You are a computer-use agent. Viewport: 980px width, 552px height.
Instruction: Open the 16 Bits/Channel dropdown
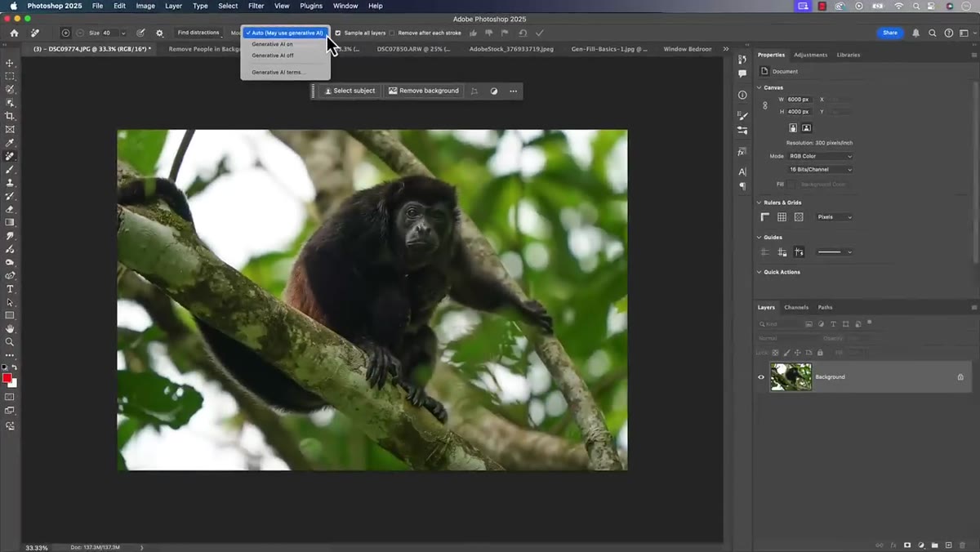coord(821,169)
